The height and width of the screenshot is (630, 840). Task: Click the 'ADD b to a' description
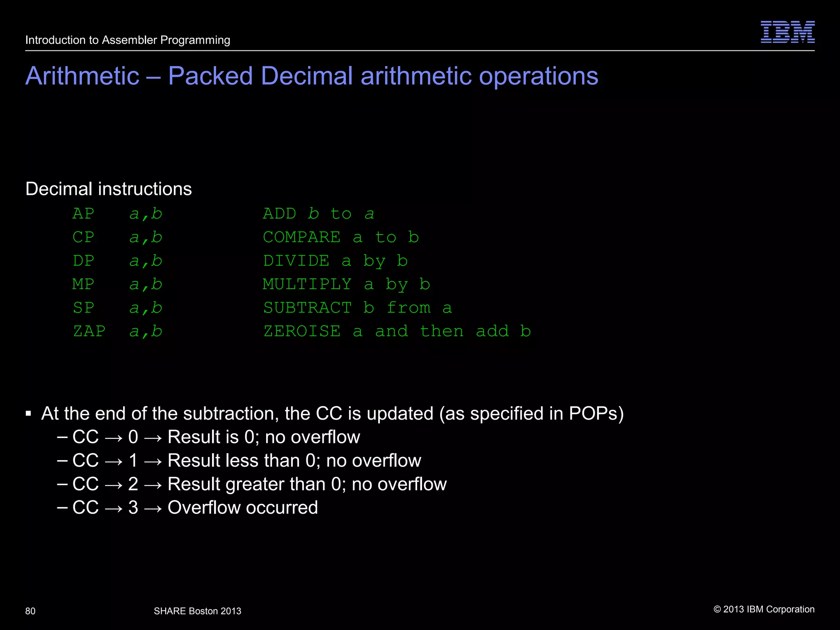[x=318, y=214]
